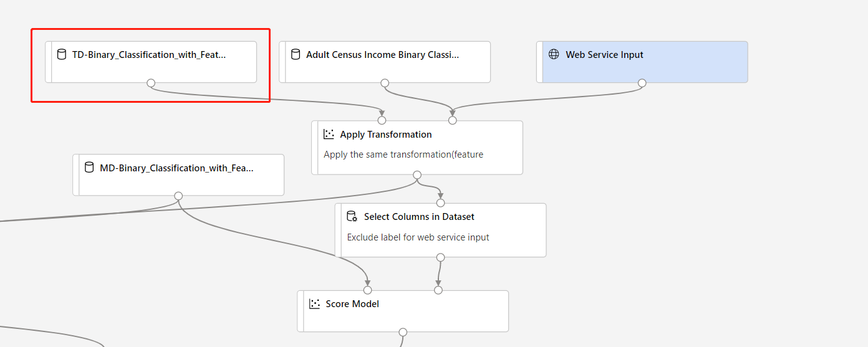868x347 pixels.
Task: Select the Web Service Input module title
Action: pyautogui.click(x=604, y=55)
